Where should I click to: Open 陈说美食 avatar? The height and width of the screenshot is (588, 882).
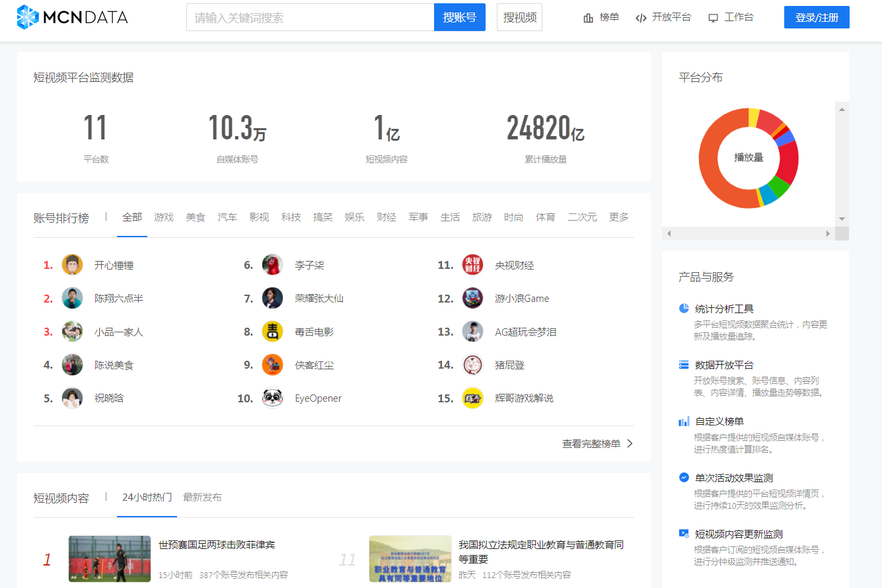[72, 365]
